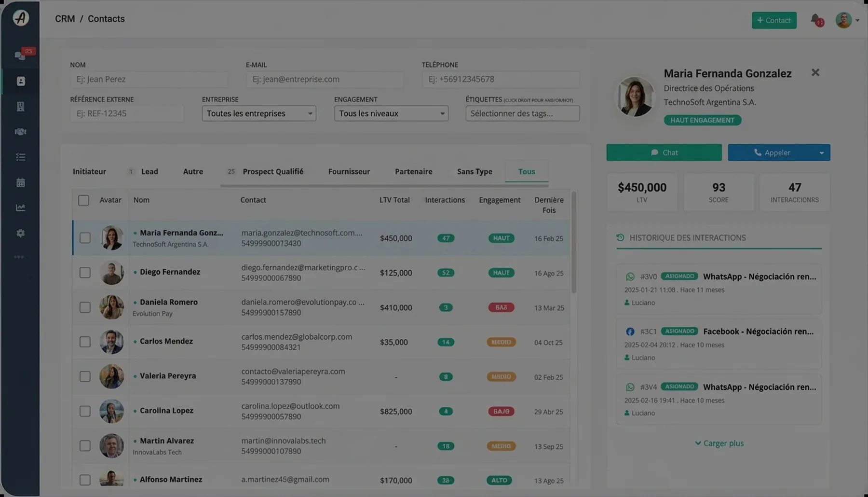Click the contacts table vertical scrollbar
This screenshot has width=868, height=497.
(573, 242)
